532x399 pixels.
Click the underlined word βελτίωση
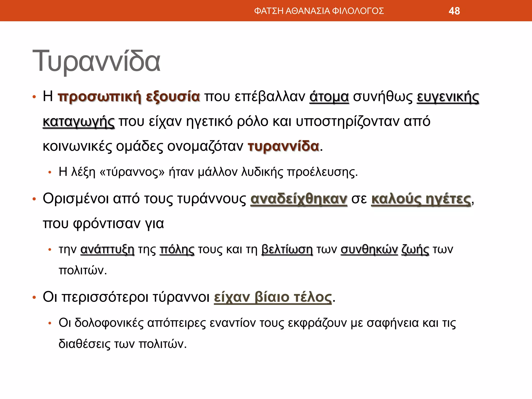287,249
